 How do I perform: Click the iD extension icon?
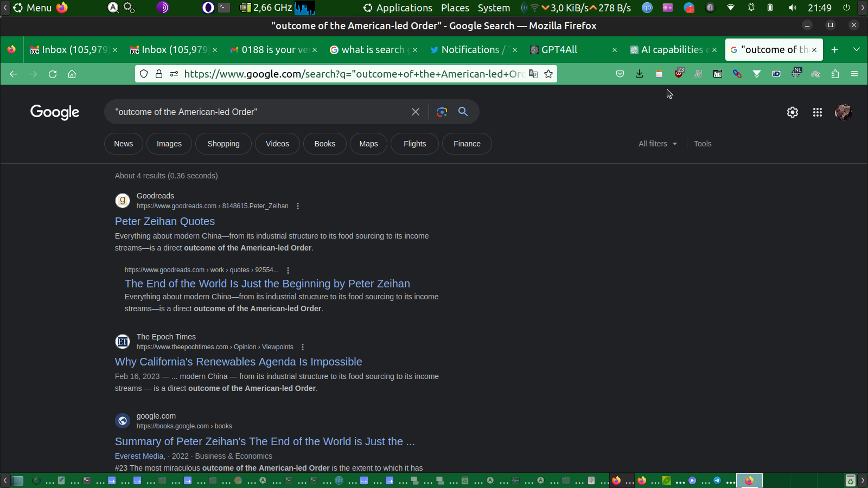[776, 74]
